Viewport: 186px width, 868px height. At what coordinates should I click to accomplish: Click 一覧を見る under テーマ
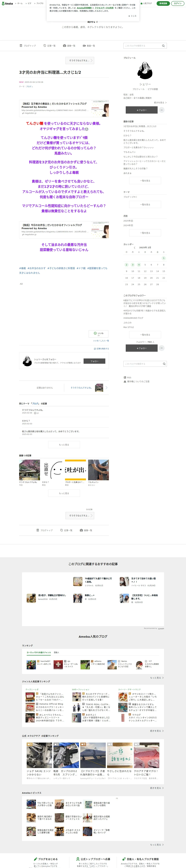tap(145, 205)
